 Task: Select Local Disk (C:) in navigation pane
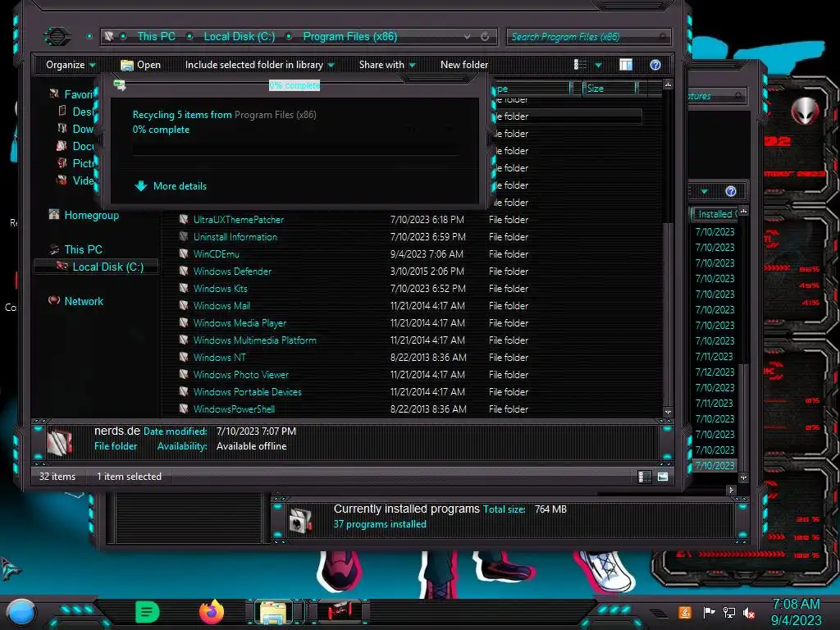97,267
